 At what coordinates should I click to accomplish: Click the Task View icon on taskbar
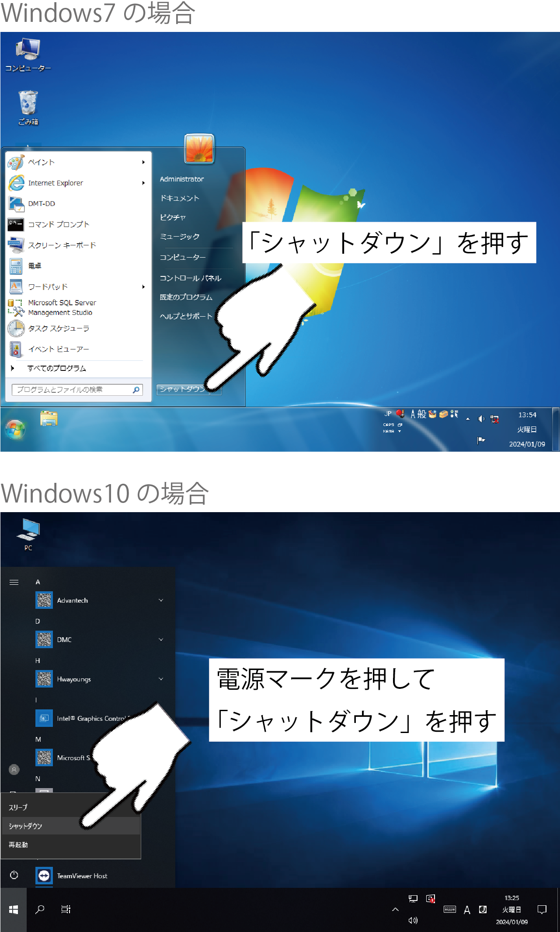click(66, 909)
